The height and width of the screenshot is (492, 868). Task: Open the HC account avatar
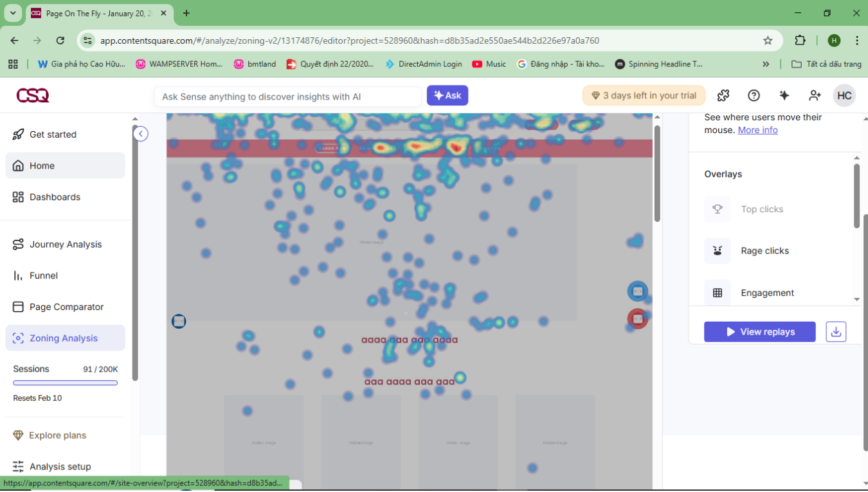click(844, 96)
